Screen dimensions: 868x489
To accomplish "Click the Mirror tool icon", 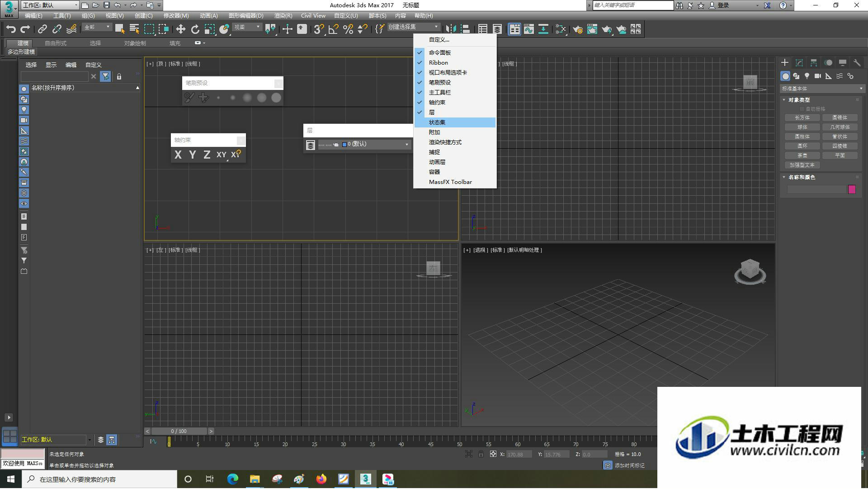I will click(x=451, y=29).
